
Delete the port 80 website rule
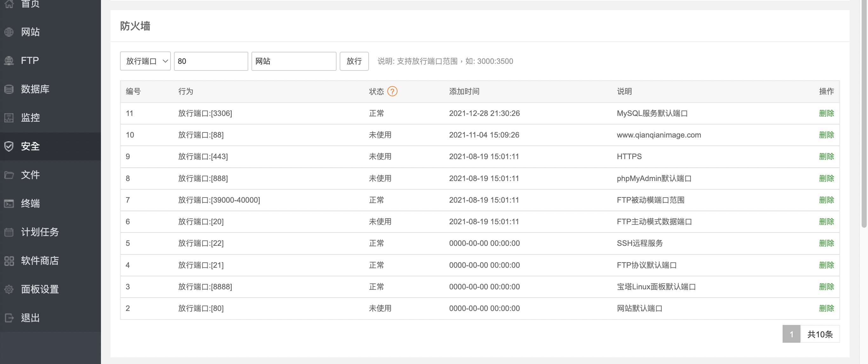pos(826,308)
